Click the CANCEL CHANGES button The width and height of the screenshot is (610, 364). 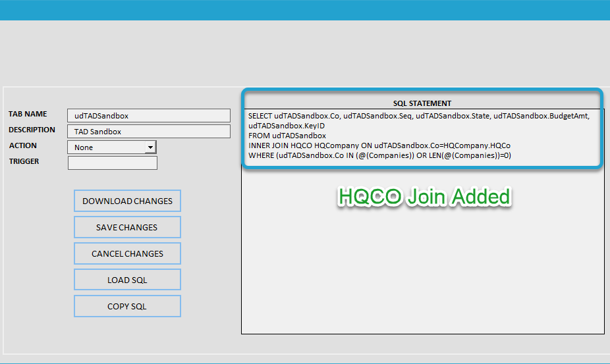(127, 253)
